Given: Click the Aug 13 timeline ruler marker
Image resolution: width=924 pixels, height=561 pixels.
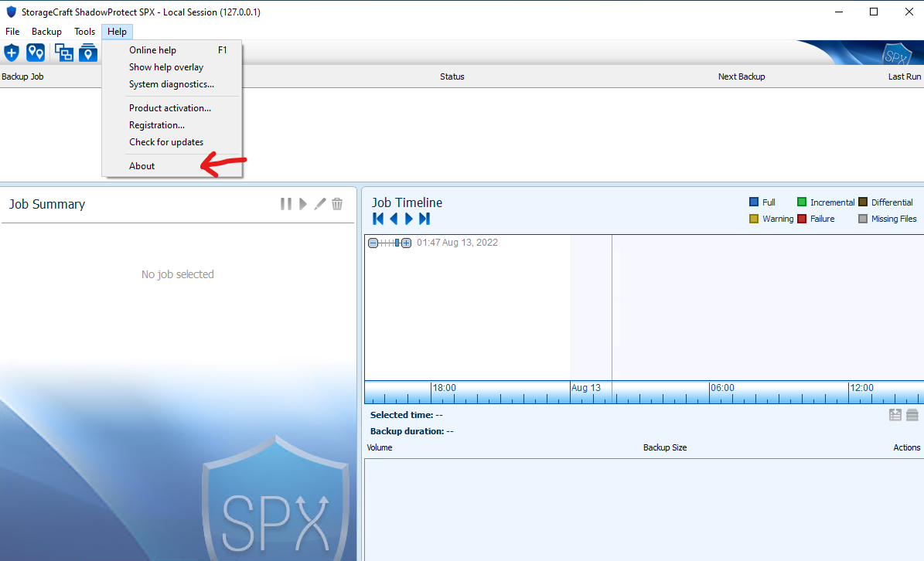Looking at the screenshot, I should (585, 387).
